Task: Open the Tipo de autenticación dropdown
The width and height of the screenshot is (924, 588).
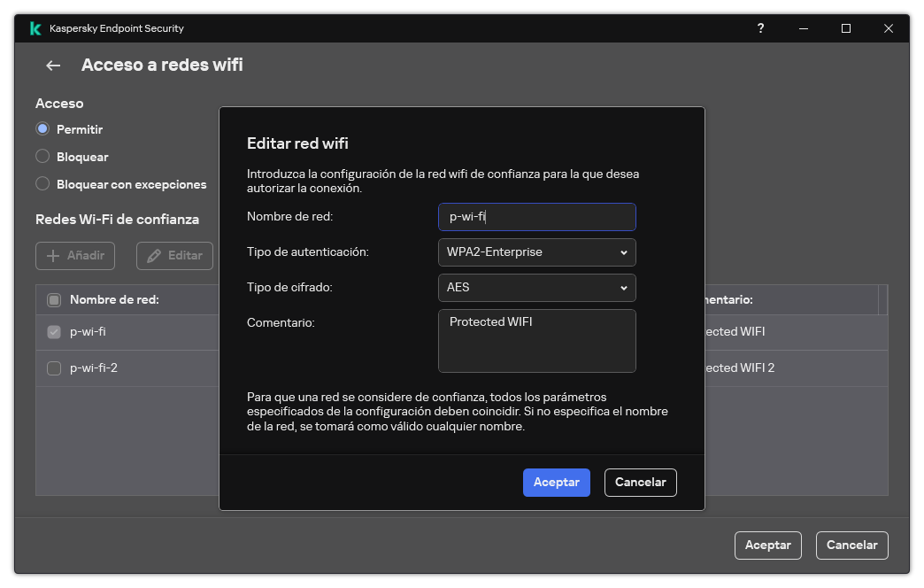Action: (x=536, y=252)
